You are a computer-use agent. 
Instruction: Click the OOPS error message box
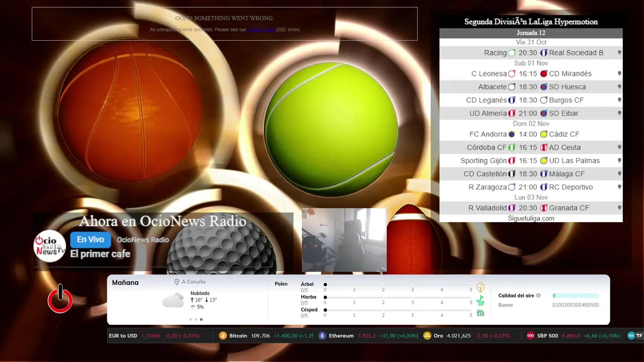tap(224, 24)
